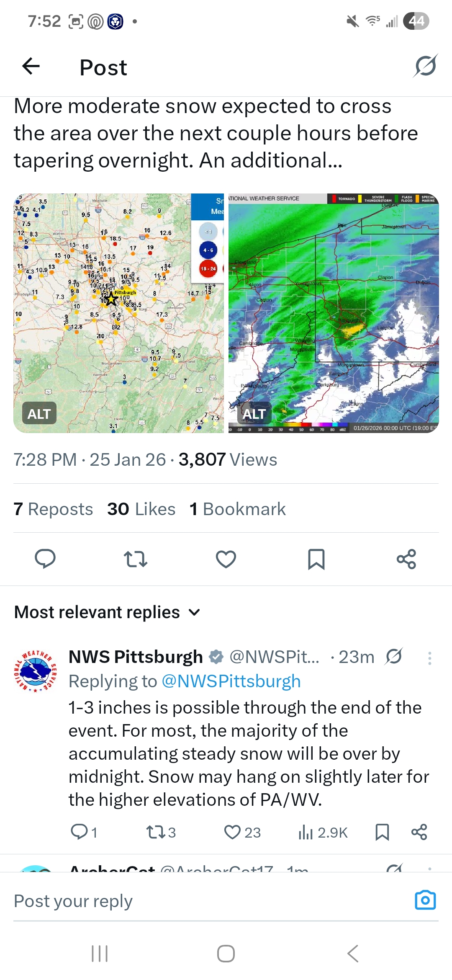Bookmark the main post
Viewport: 452px width, 980px height.
(x=316, y=559)
